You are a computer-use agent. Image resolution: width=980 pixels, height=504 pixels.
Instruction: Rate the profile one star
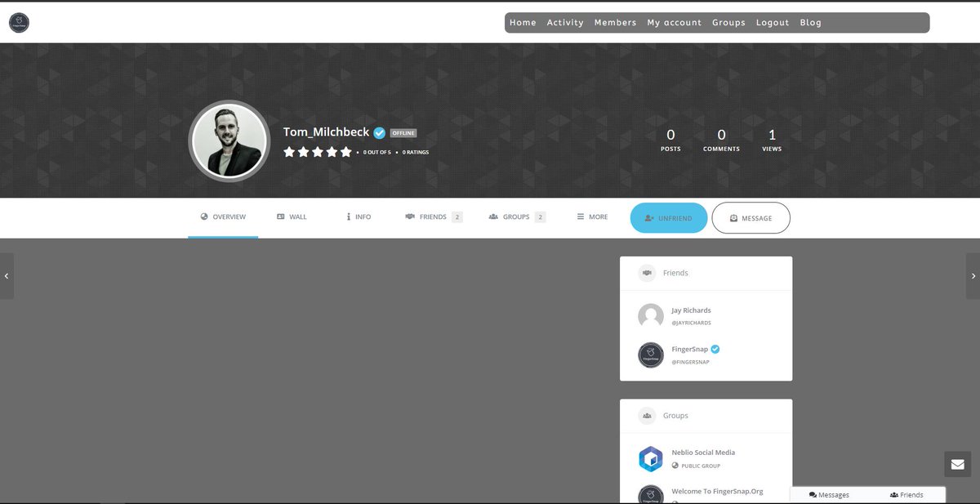289,152
